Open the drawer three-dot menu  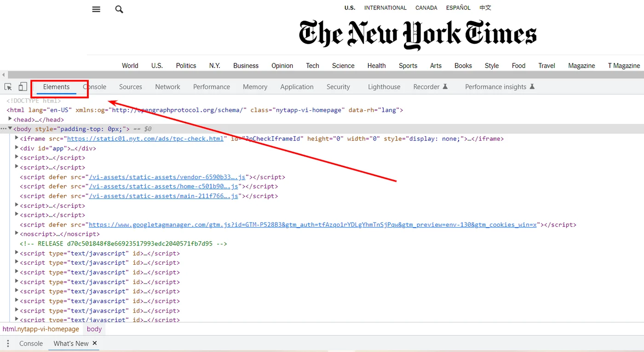[x=8, y=344]
